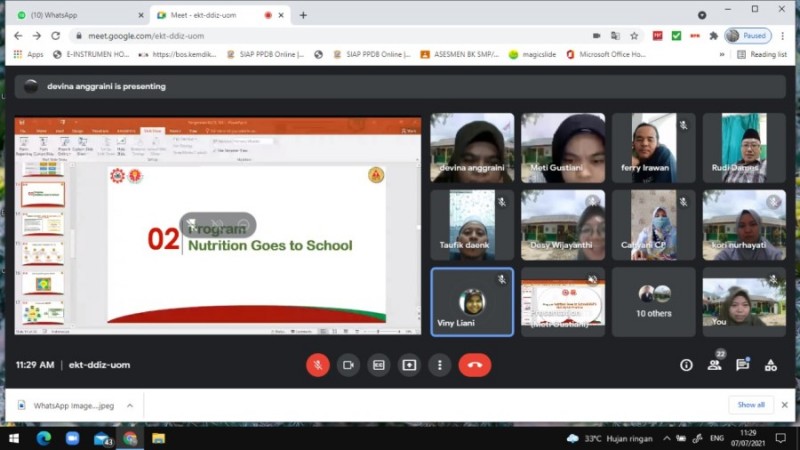Image resolution: width=800 pixels, height=450 pixels.
Task: Switch to the WhatsApp browser tab
Action: 73,15
